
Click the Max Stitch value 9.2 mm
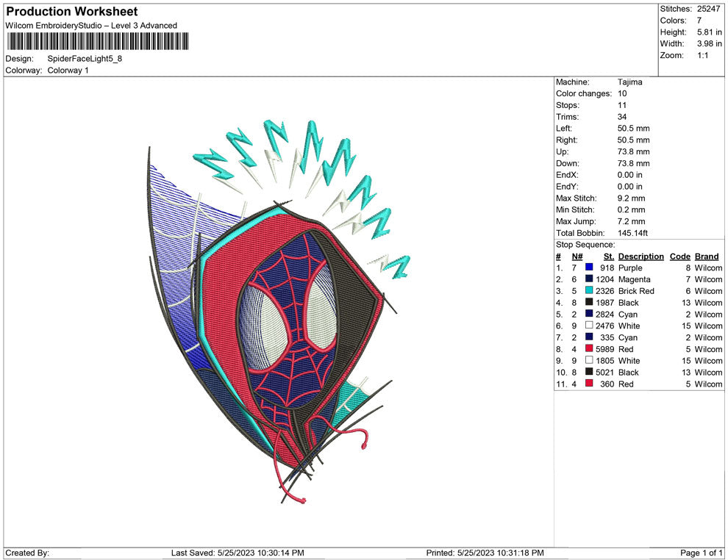click(x=631, y=198)
